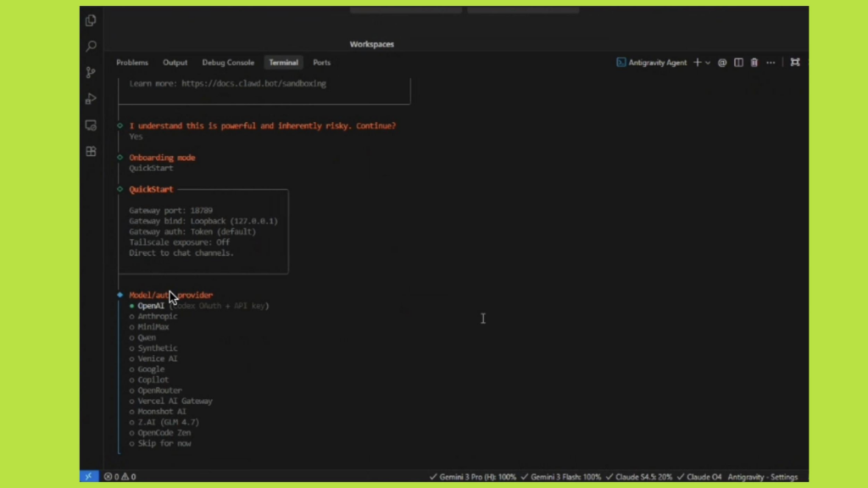The width and height of the screenshot is (868, 488).
Task: Split the terminal panel
Action: (x=738, y=63)
